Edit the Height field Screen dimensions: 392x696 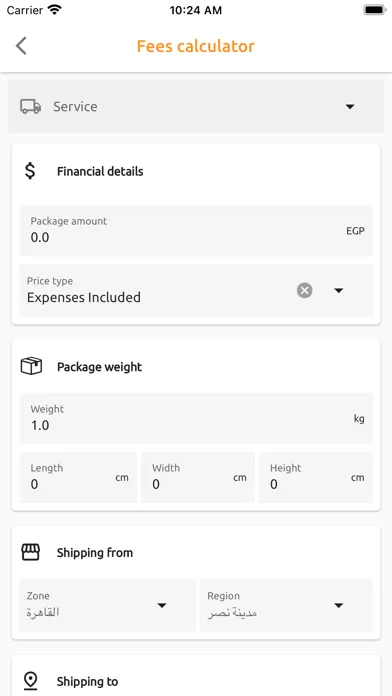316,477
